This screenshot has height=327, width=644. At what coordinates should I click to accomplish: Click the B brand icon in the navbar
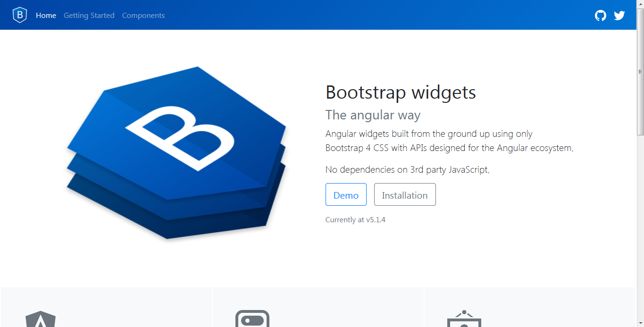point(19,15)
